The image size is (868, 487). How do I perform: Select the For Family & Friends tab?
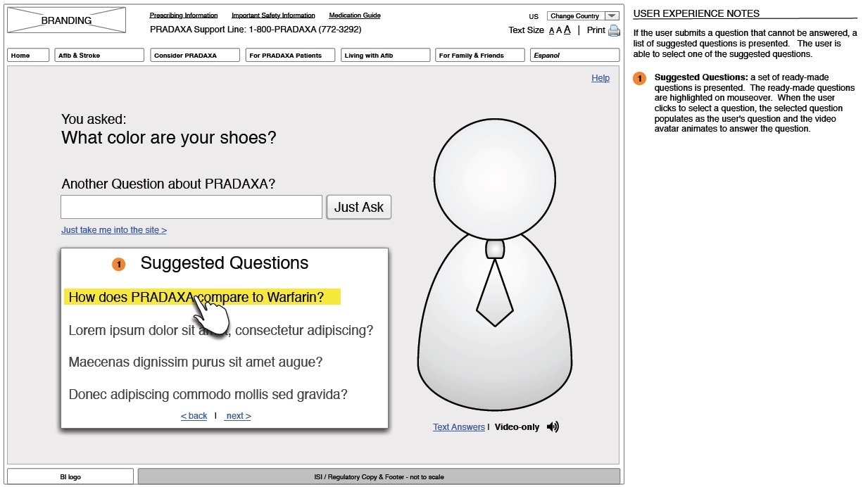480,55
